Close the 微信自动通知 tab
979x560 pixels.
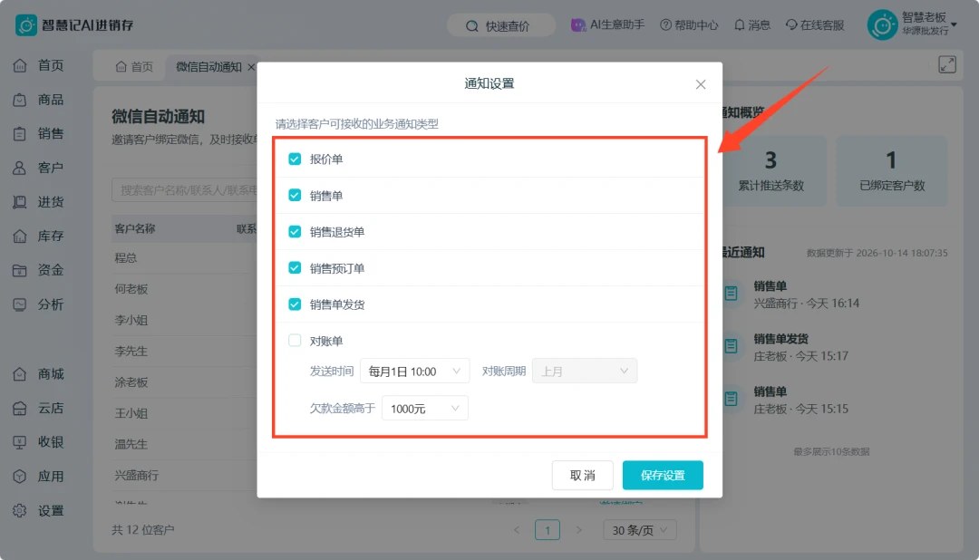251,67
